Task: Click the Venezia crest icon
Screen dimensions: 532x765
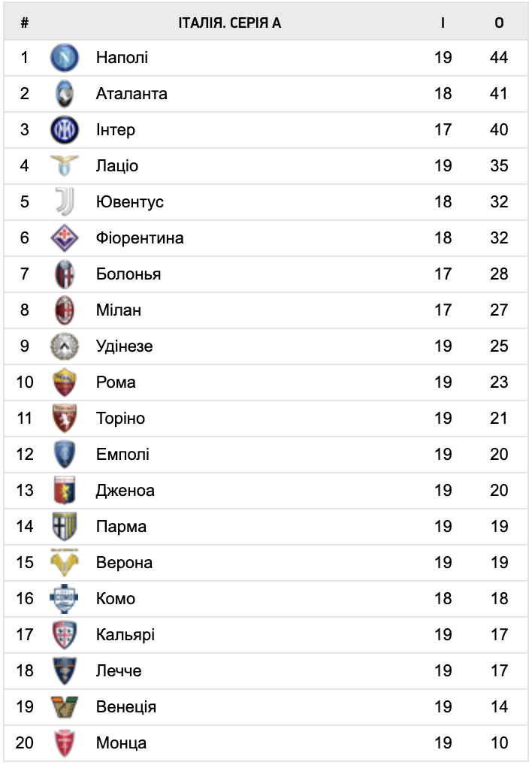Action: [x=65, y=707]
